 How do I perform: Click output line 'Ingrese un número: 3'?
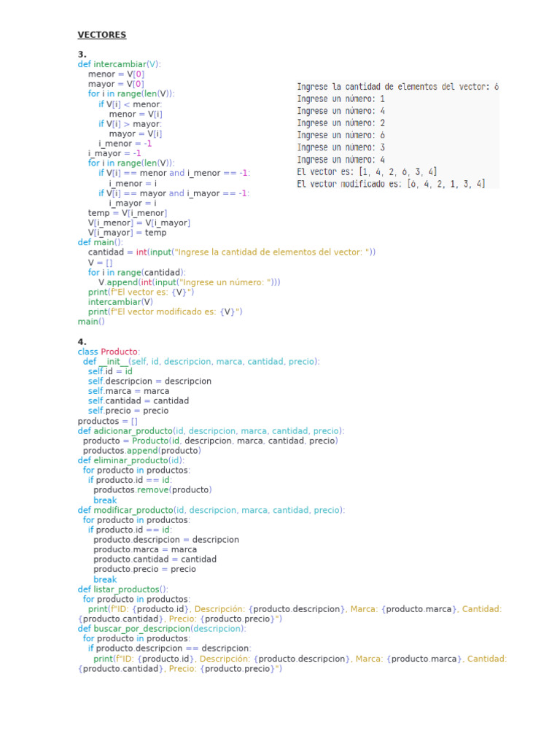point(341,147)
